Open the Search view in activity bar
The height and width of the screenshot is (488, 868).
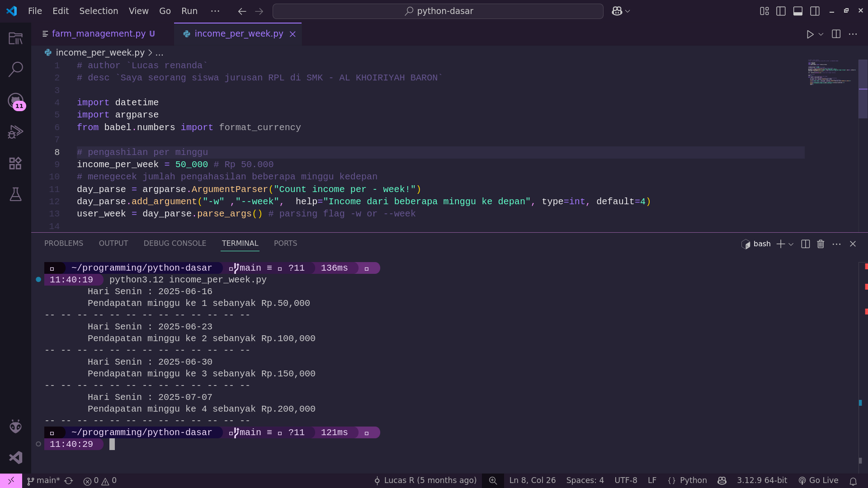[x=15, y=69]
